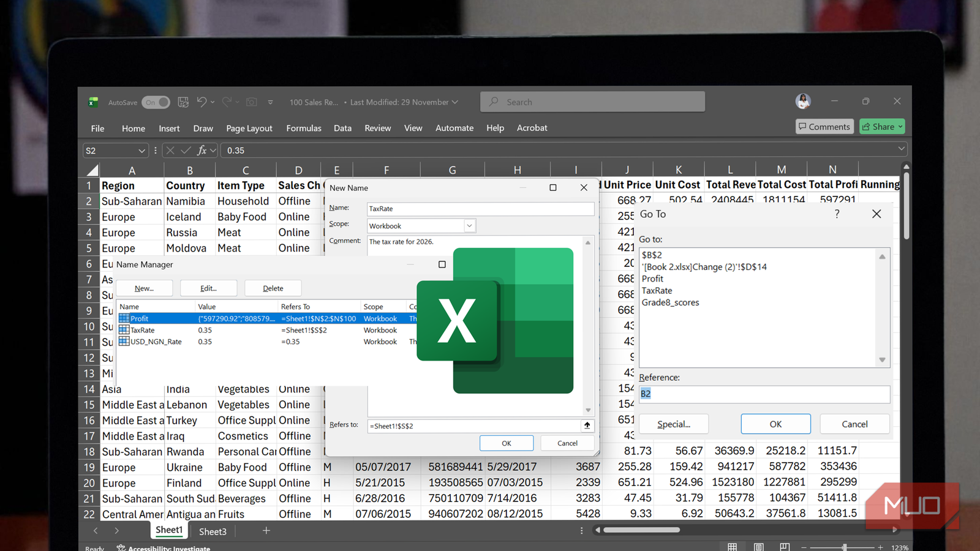Open the Insert Function (fx) dialog

coord(202,150)
